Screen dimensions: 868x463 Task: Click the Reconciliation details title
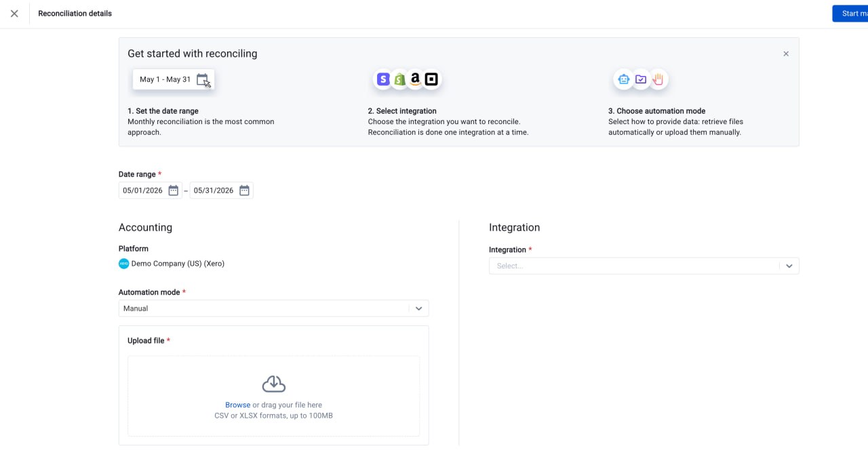(75, 14)
